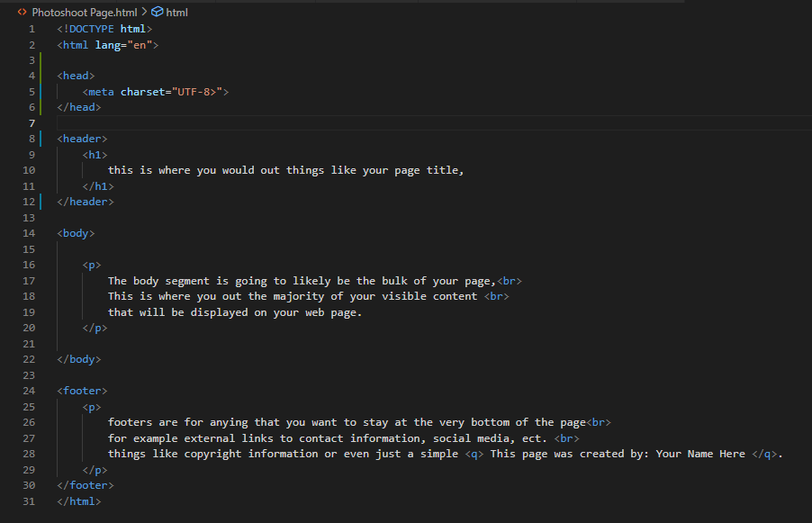Click the breadcrumb chevron separator
Image resolution: width=812 pixels, height=523 pixels.
coord(144,12)
